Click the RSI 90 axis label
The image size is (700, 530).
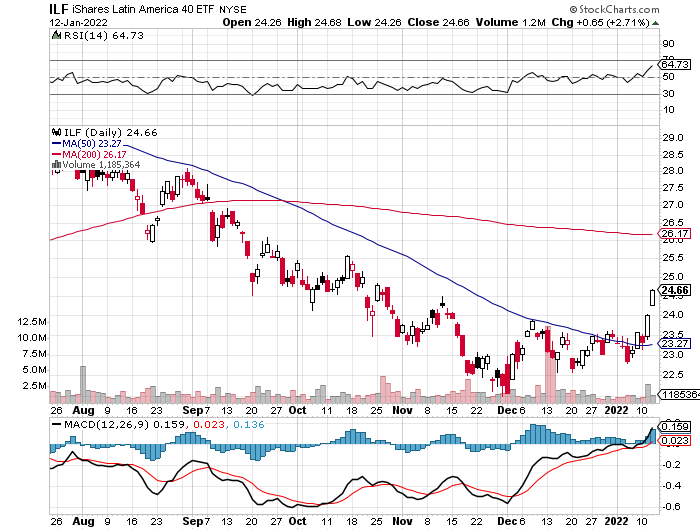point(668,44)
